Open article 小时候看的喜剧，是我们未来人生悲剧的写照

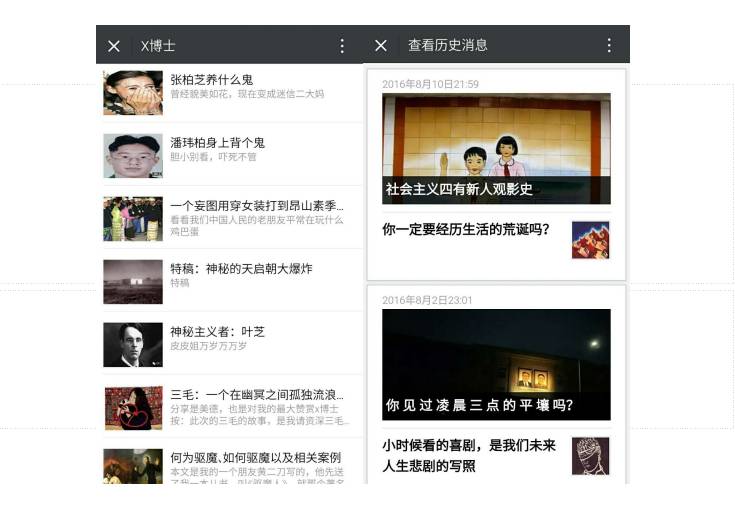468,455
